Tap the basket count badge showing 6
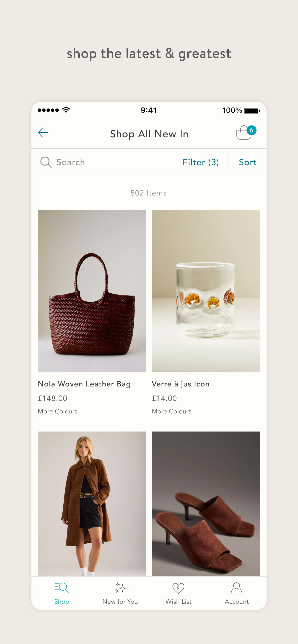Screen dimensions: 298x644 pyautogui.click(x=251, y=130)
